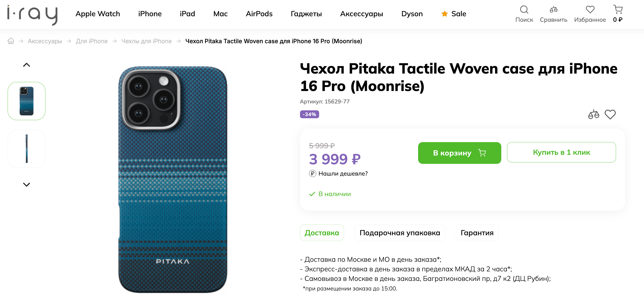Collapse thumbnails with the up chevron

pos(27,64)
